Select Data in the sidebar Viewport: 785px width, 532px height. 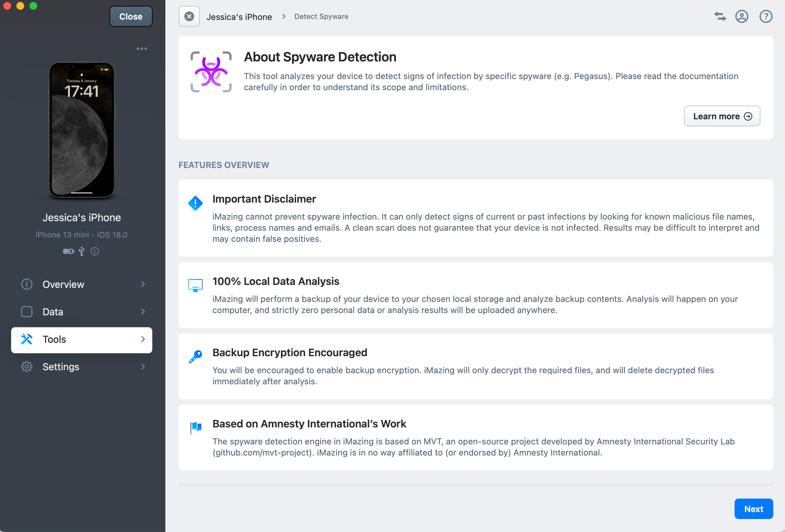pos(82,312)
